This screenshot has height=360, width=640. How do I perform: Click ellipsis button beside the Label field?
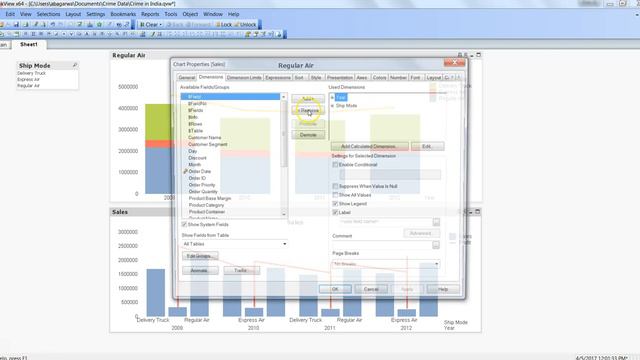tap(436, 222)
